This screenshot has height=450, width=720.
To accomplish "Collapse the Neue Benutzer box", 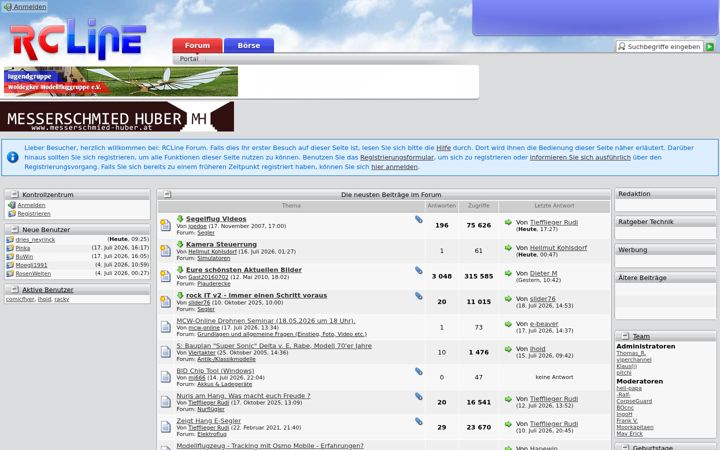I will [x=14, y=229].
